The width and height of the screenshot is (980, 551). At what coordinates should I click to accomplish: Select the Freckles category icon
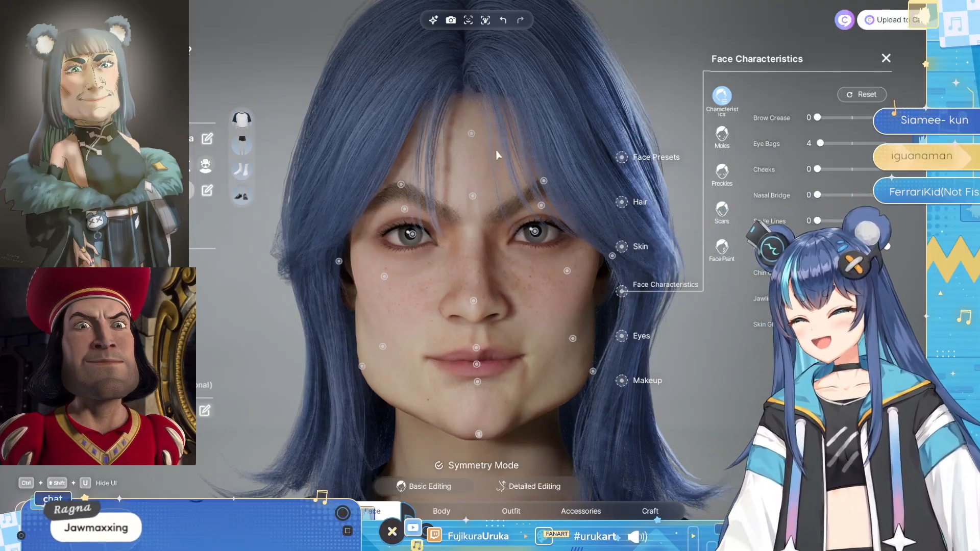722,174
